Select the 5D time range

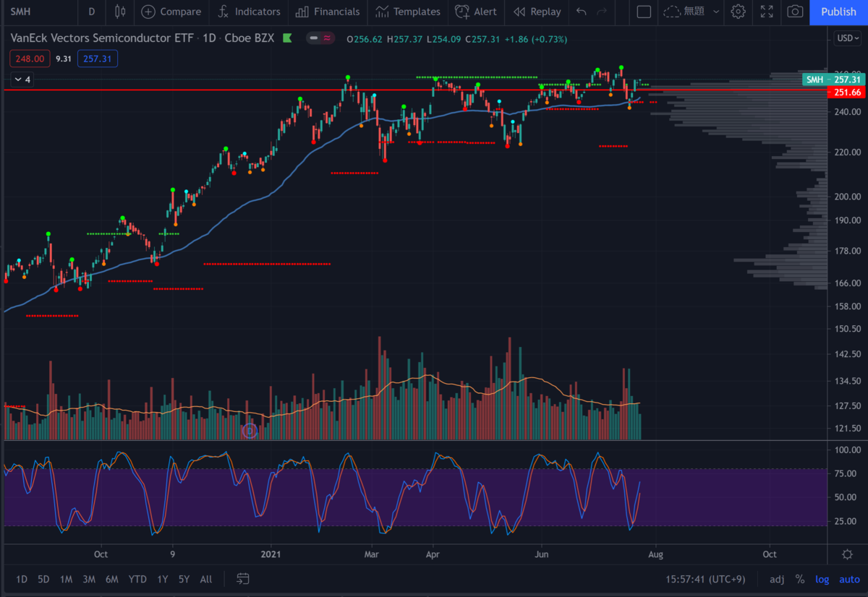43,579
